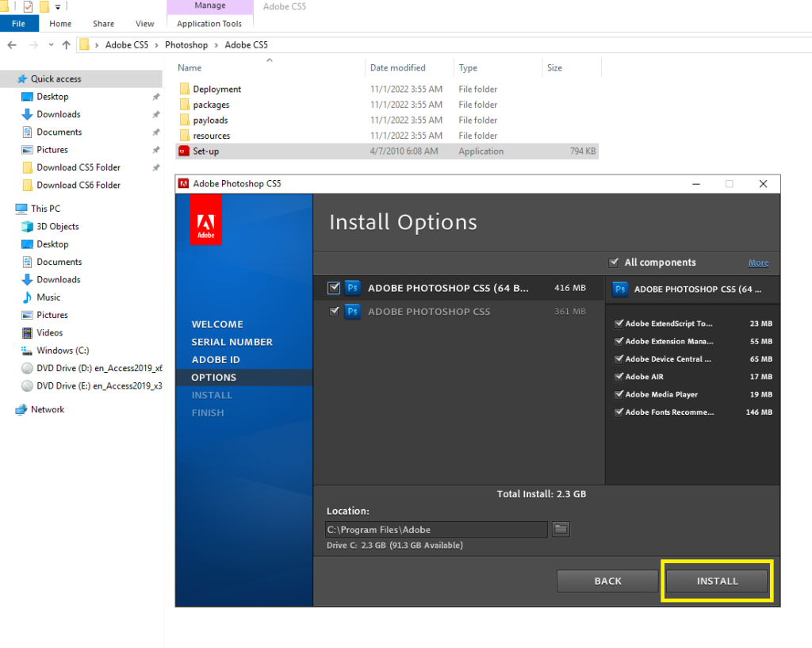The width and height of the screenshot is (812, 648).
Task: Sort by Type column header
Action: point(468,68)
